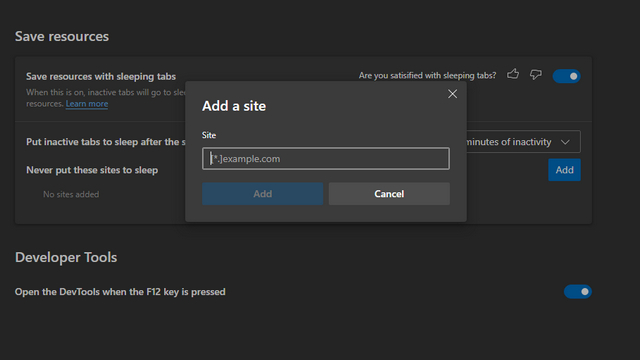Click Add next to never sleep sites
640x360 pixels.
click(564, 170)
